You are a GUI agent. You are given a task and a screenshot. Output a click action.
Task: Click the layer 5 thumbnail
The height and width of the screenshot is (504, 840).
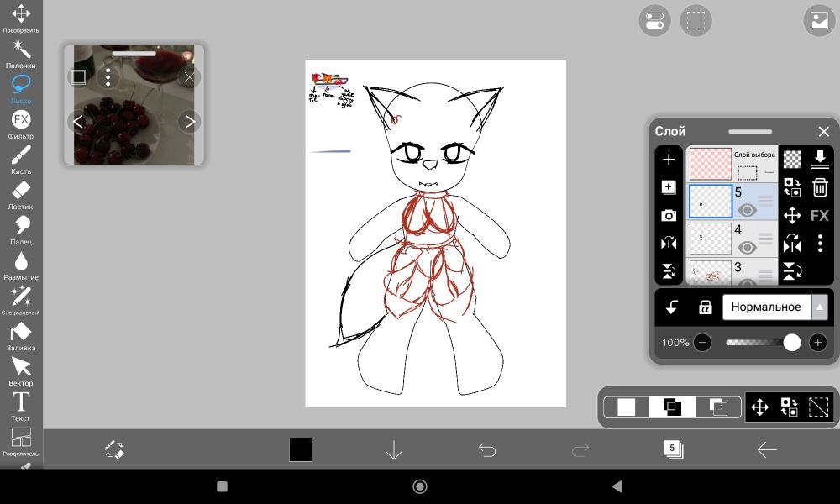pyautogui.click(x=711, y=202)
